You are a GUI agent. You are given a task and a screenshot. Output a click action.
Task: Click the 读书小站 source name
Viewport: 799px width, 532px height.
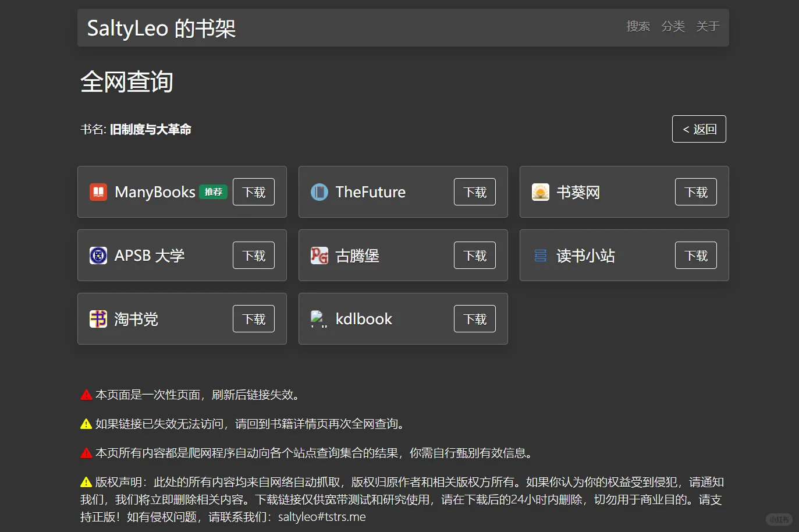pyautogui.click(x=586, y=256)
